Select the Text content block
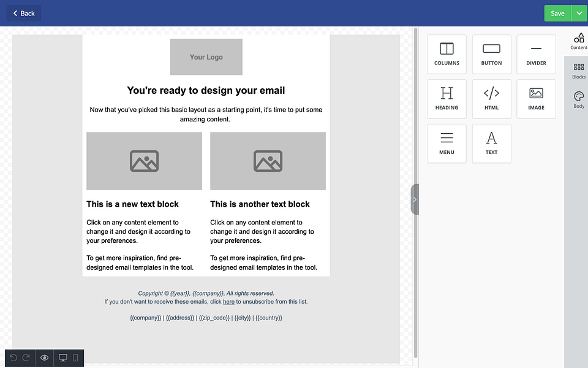 tap(491, 144)
